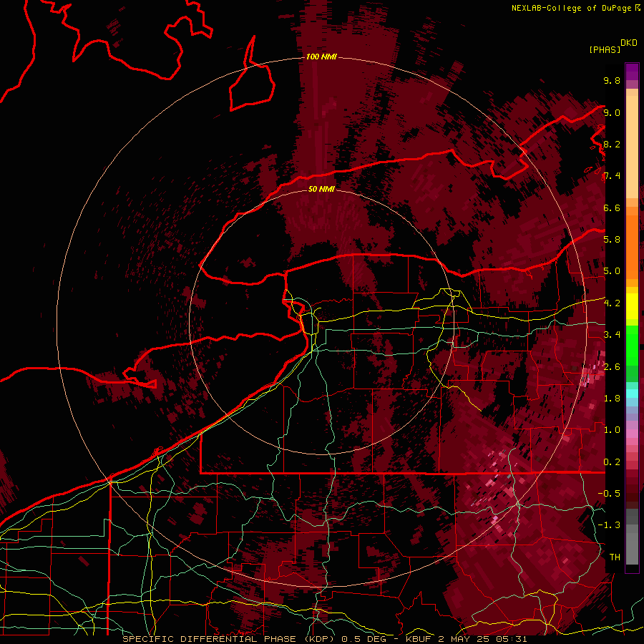Select the 8.2 scale label

(612, 144)
